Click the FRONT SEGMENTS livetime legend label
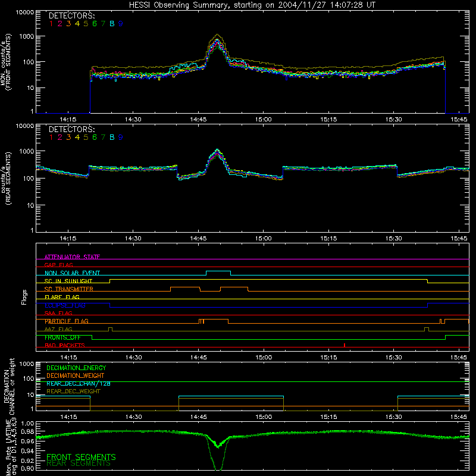The image size is (476, 476). tap(81, 457)
